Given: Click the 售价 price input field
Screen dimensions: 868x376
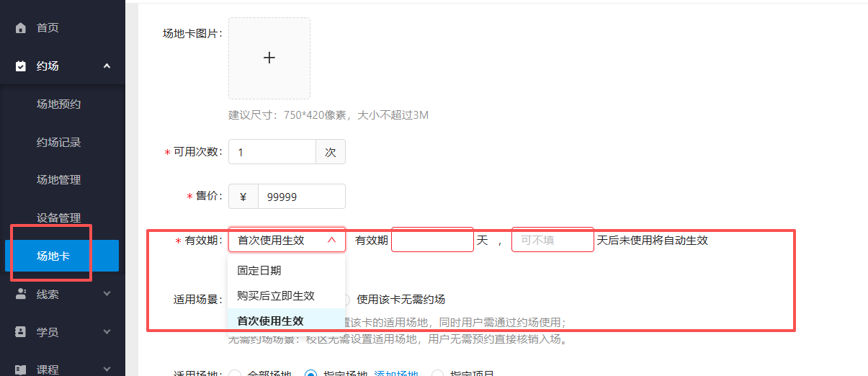Looking at the screenshot, I should [x=301, y=197].
